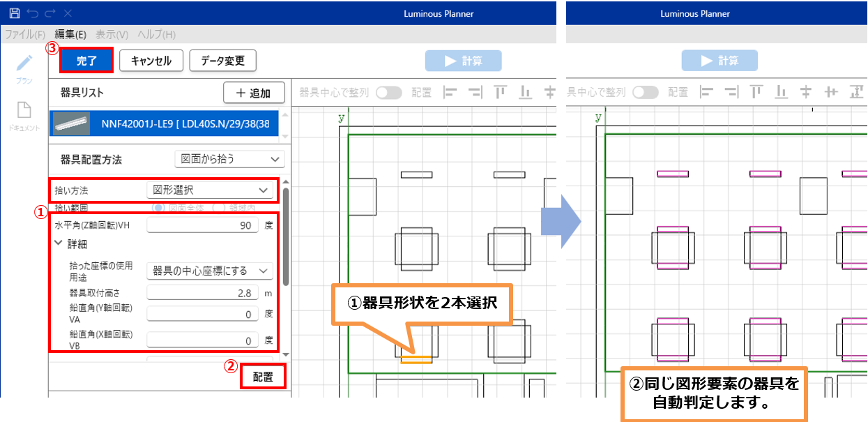The height and width of the screenshot is (422, 868).
Task: Click the 器具取付高さ input field
Action: coord(202,293)
